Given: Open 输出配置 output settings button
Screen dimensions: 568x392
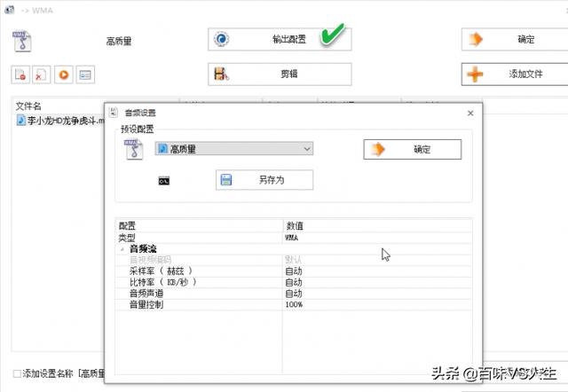Looking at the screenshot, I should 280,39.
